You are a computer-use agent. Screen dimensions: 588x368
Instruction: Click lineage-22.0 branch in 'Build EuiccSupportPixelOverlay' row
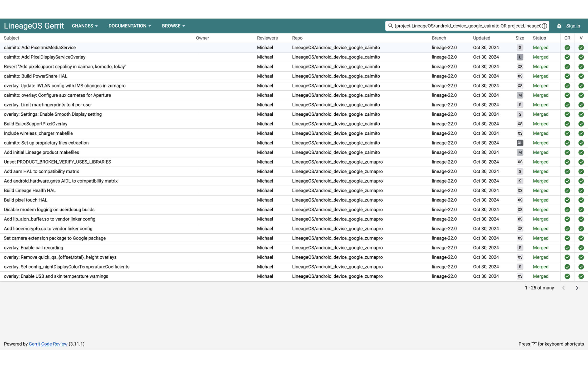[x=444, y=124]
